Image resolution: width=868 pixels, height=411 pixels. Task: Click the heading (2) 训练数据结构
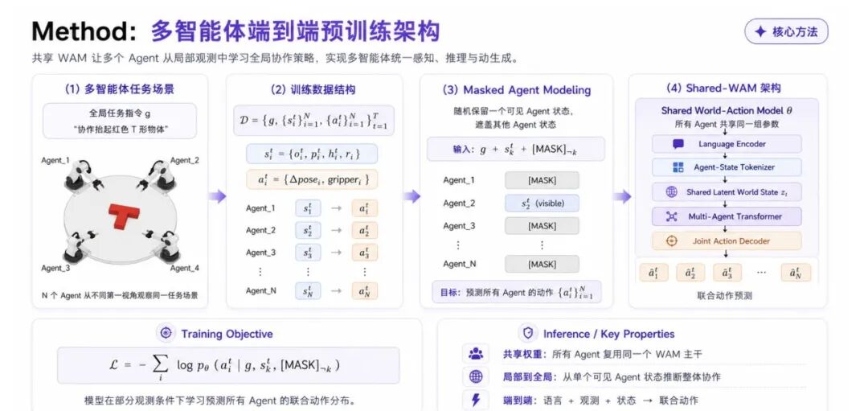point(313,89)
